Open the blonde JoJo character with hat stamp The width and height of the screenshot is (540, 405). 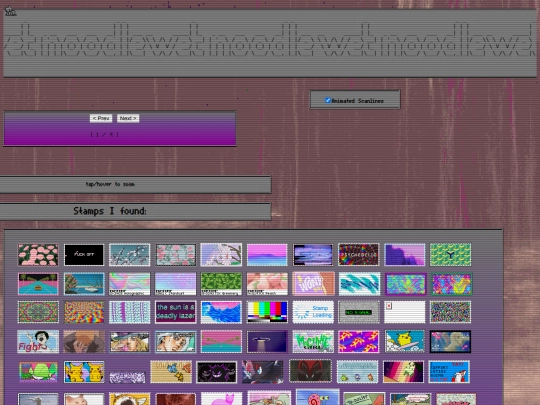tap(129, 342)
